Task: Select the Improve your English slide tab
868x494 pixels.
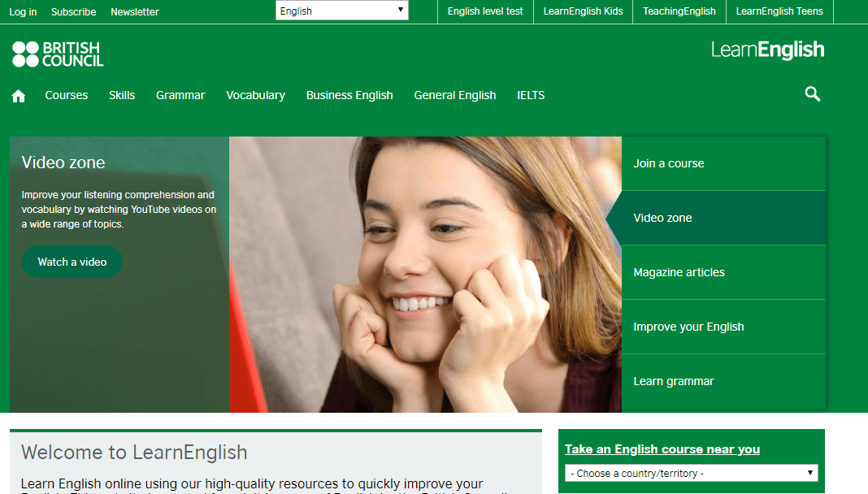Action: pos(723,327)
